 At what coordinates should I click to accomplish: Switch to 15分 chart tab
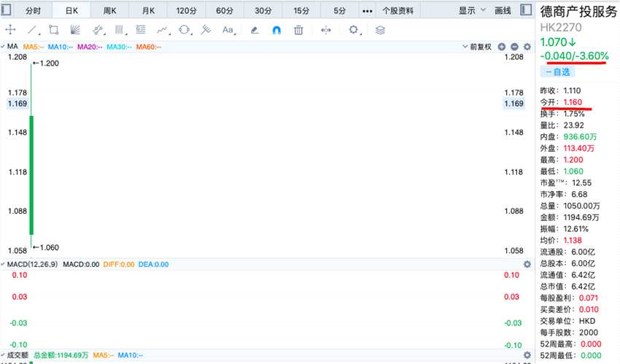pos(301,11)
